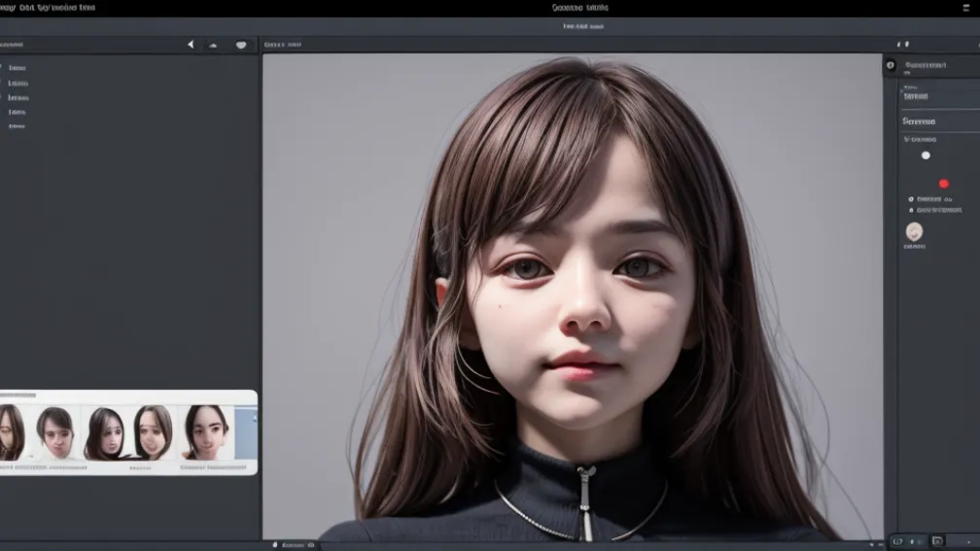
Task: Click the round dark icon heading the right panel
Action: (x=891, y=65)
